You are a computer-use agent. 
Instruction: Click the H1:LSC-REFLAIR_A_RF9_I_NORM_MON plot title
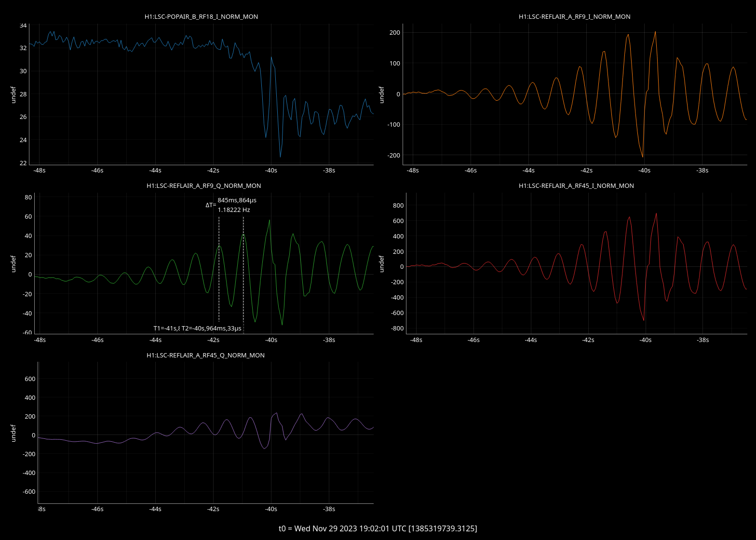click(x=574, y=16)
